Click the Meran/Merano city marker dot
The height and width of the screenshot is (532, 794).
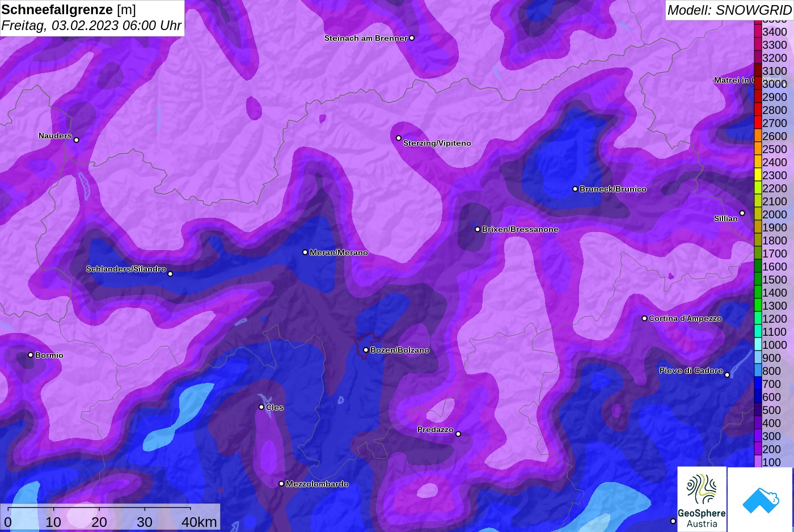coord(305,252)
